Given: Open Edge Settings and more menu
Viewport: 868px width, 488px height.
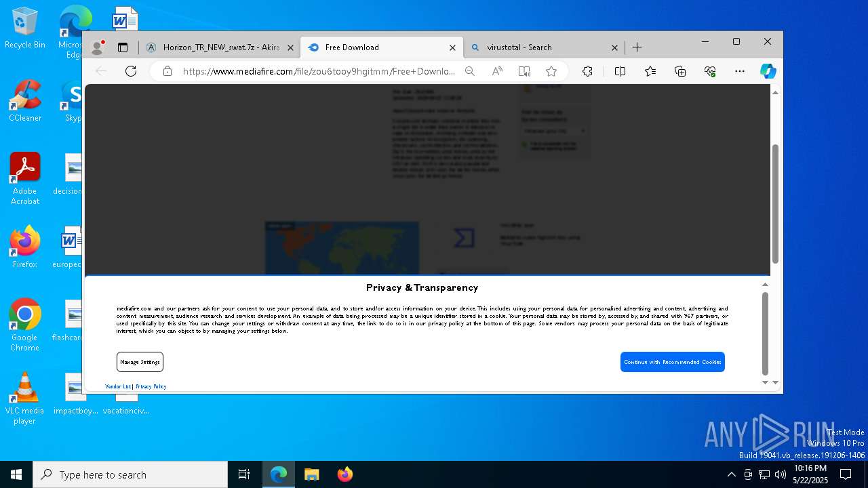Looking at the screenshot, I should 740,71.
